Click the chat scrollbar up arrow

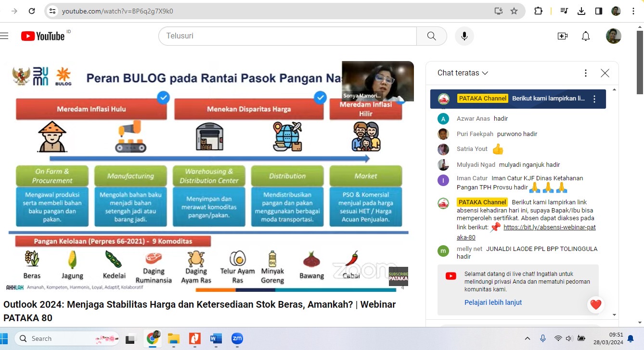[x=614, y=90]
